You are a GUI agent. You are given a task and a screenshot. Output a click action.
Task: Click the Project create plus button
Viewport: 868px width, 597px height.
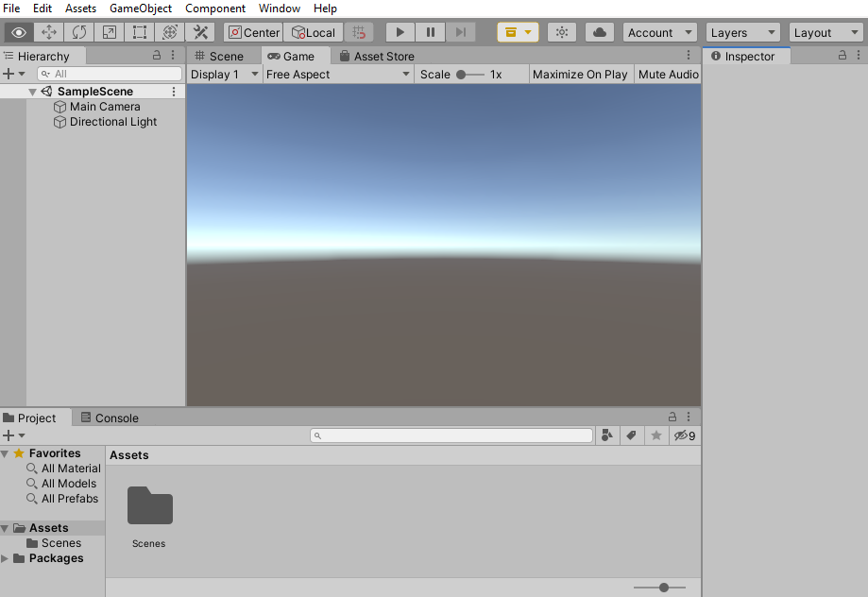[x=14, y=435]
